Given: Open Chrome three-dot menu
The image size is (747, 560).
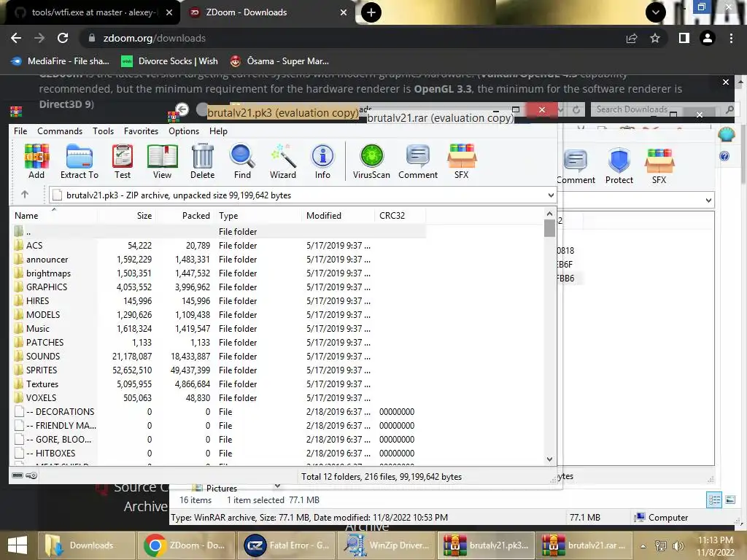Looking at the screenshot, I should 731,38.
